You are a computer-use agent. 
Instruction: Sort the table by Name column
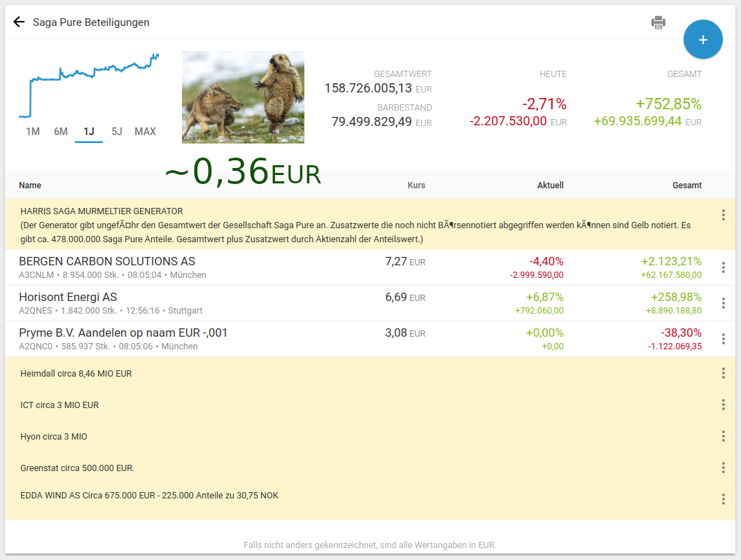pyautogui.click(x=30, y=185)
